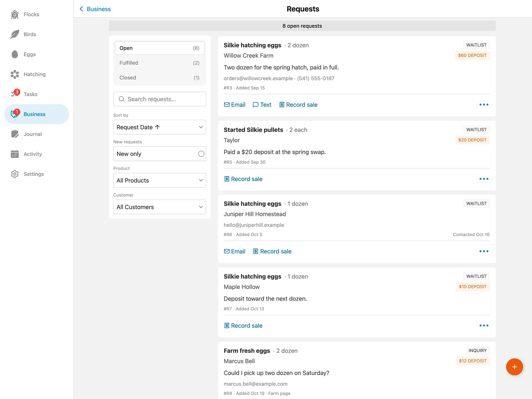Open the All Customers dropdown
The image size is (532, 399).
tap(160, 207)
